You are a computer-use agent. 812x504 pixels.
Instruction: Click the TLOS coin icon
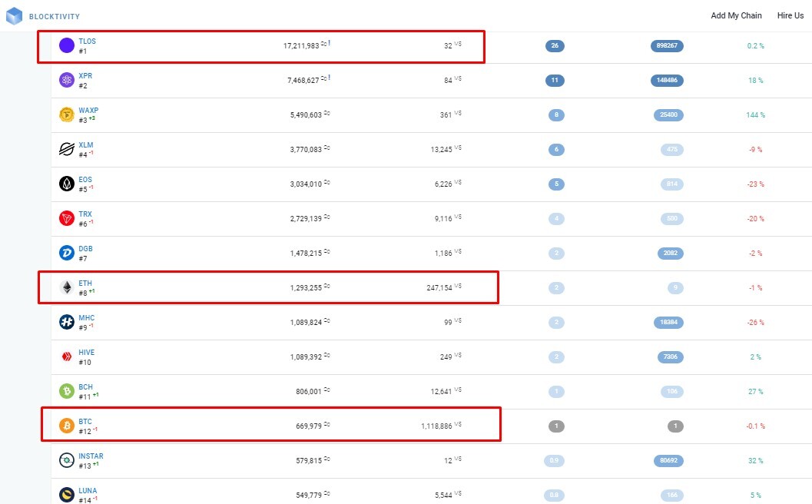pyautogui.click(x=67, y=45)
